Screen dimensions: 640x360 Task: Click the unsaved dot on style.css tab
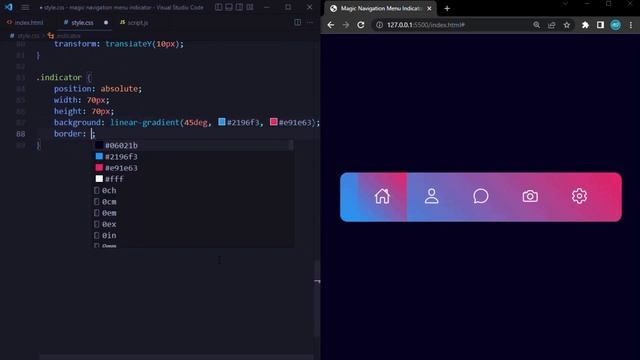[106, 23]
